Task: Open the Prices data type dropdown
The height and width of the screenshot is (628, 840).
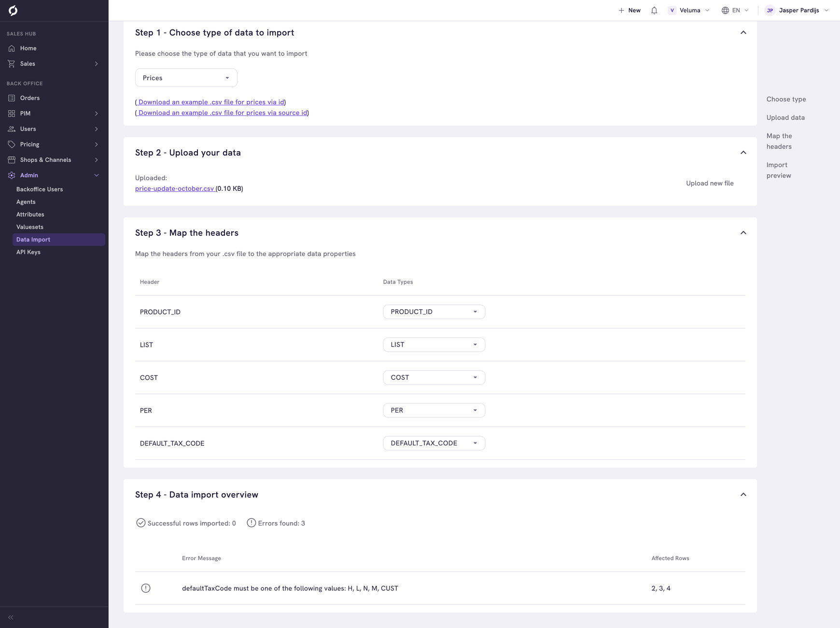Action: (186, 78)
